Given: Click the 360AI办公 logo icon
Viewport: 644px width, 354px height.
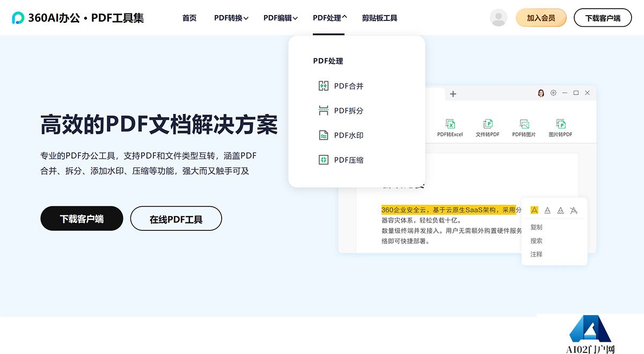Looking at the screenshot, I should point(18,18).
